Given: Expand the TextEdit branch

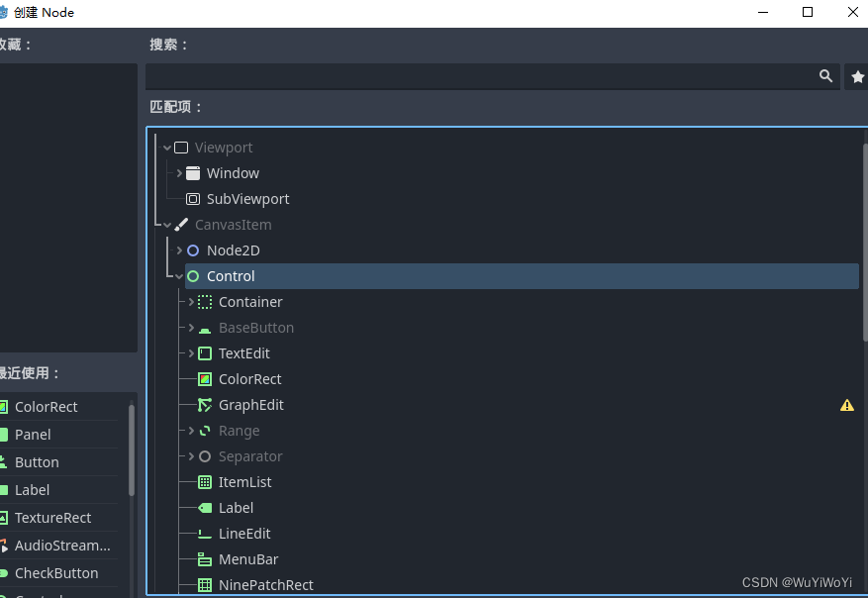Looking at the screenshot, I should pyautogui.click(x=191, y=353).
